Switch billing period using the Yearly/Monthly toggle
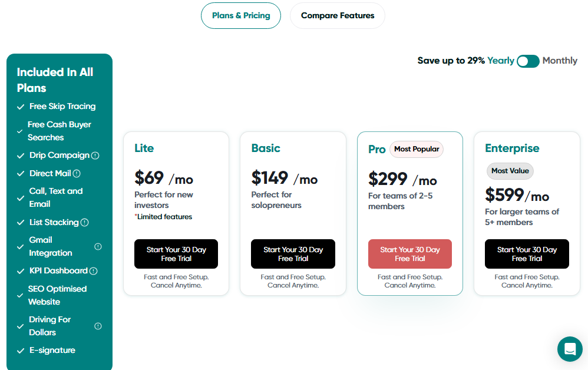 528,61
